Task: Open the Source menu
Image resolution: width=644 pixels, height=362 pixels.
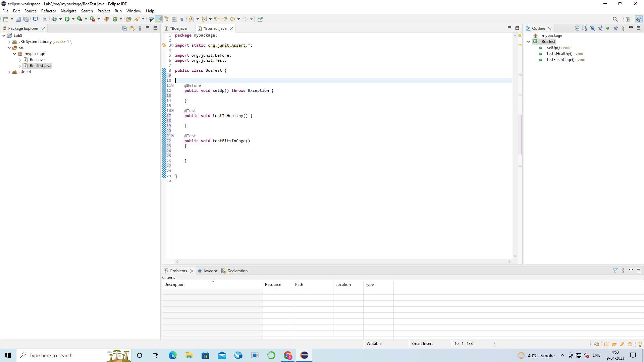Action: [30, 11]
